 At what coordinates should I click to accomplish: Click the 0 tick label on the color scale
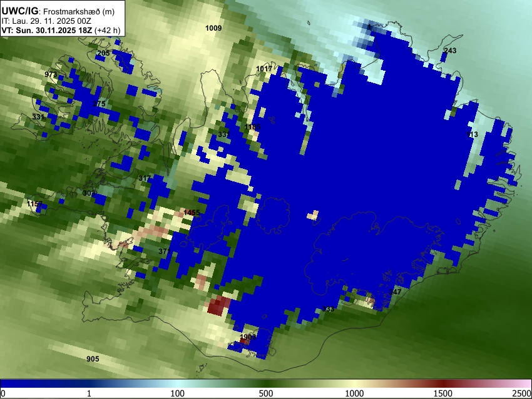[x=3, y=393]
